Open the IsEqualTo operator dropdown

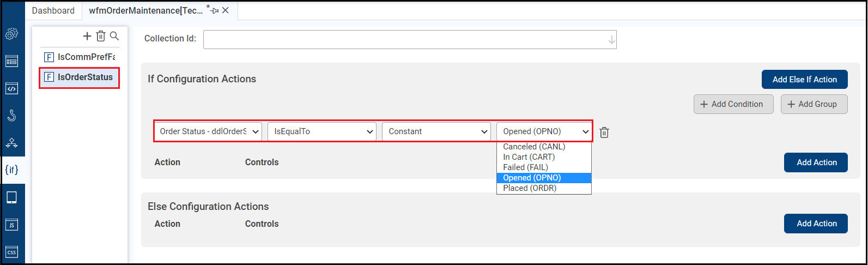(x=321, y=131)
